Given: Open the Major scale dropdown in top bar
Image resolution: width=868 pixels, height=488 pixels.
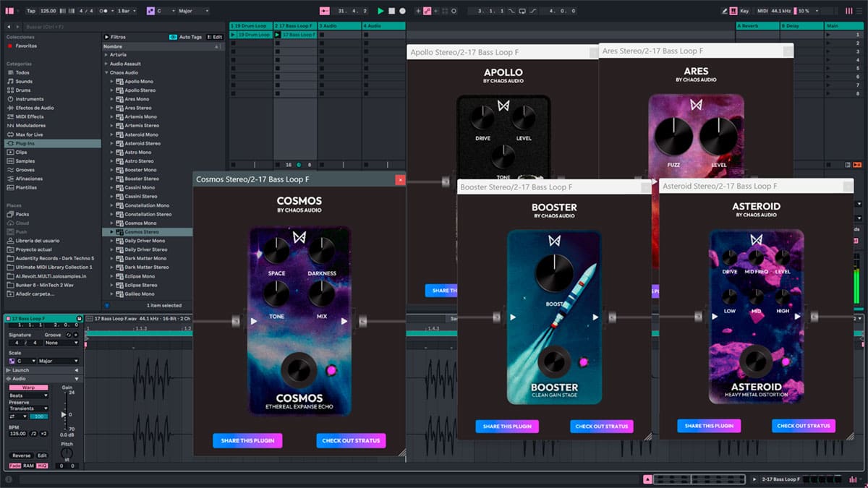Looking at the screenshot, I should [x=194, y=11].
